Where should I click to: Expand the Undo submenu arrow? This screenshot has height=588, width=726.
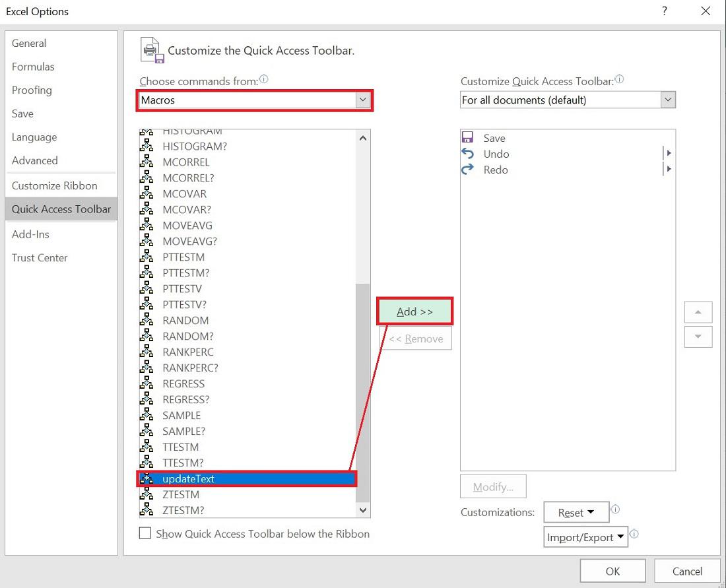(669, 153)
